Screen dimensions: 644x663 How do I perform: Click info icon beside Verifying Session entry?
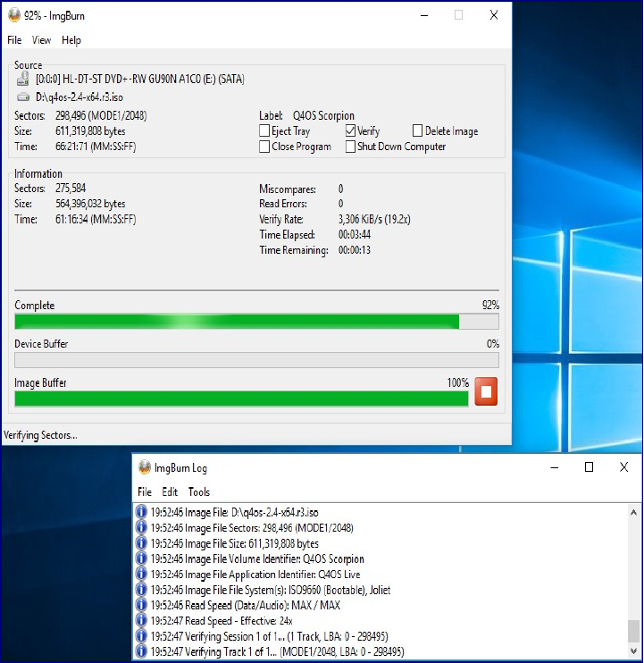[x=141, y=636]
